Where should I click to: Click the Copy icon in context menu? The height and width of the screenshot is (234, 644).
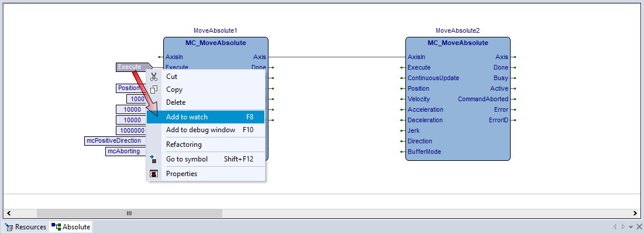[154, 90]
